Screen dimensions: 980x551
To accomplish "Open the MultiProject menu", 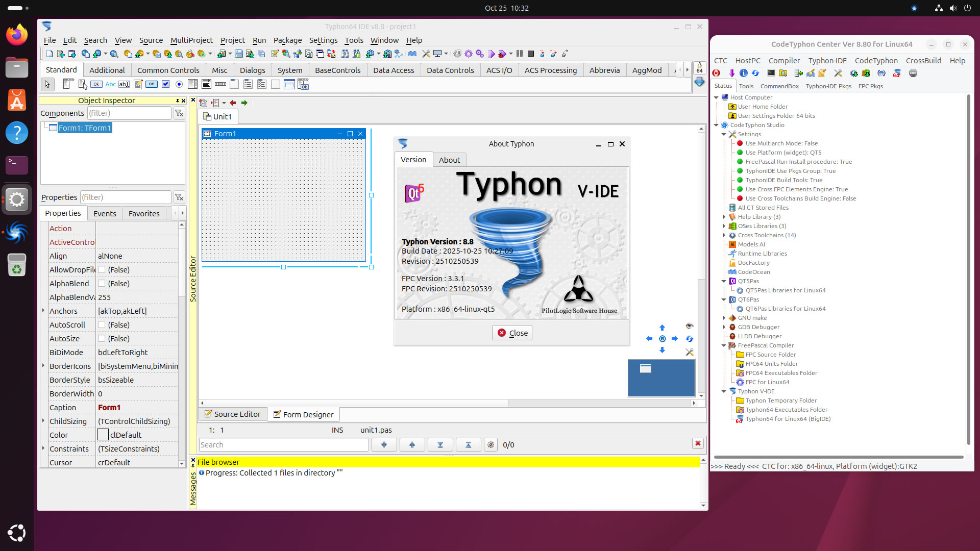I will 191,40.
